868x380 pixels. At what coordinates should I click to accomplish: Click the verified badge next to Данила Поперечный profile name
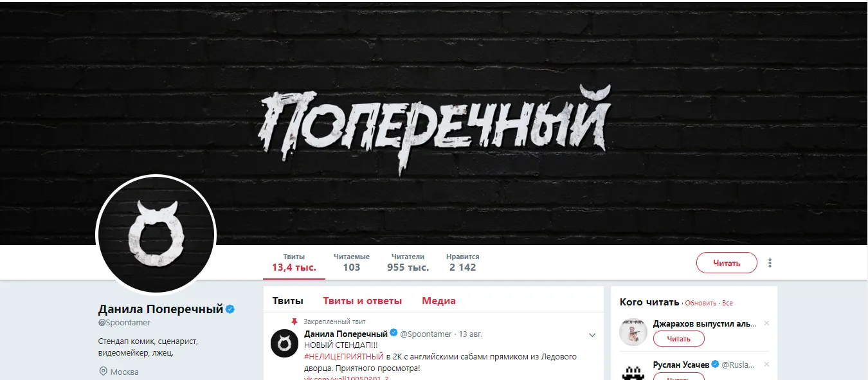click(230, 309)
